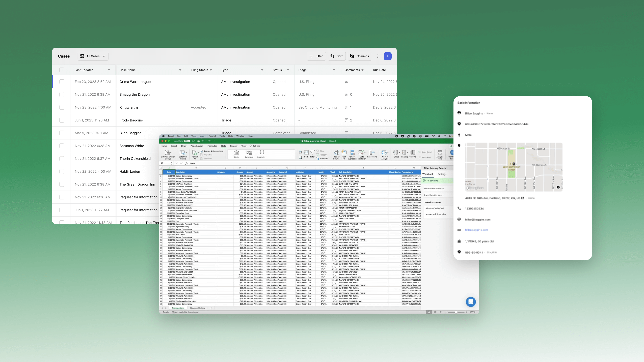Image resolution: width=644 pixels, height=362 pixels.
Task: Click the Data tab in Excel ribbon
Action: (x=223, y=146)
